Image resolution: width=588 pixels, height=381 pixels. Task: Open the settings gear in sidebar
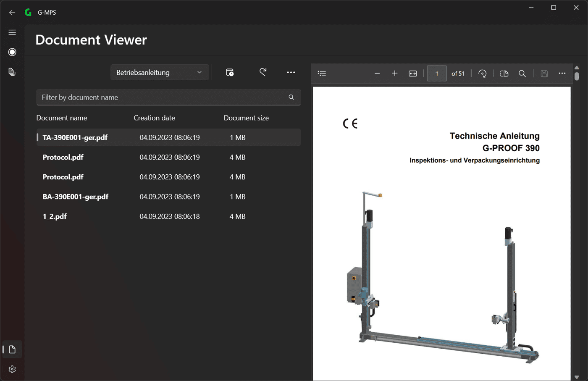pos(12,369)
